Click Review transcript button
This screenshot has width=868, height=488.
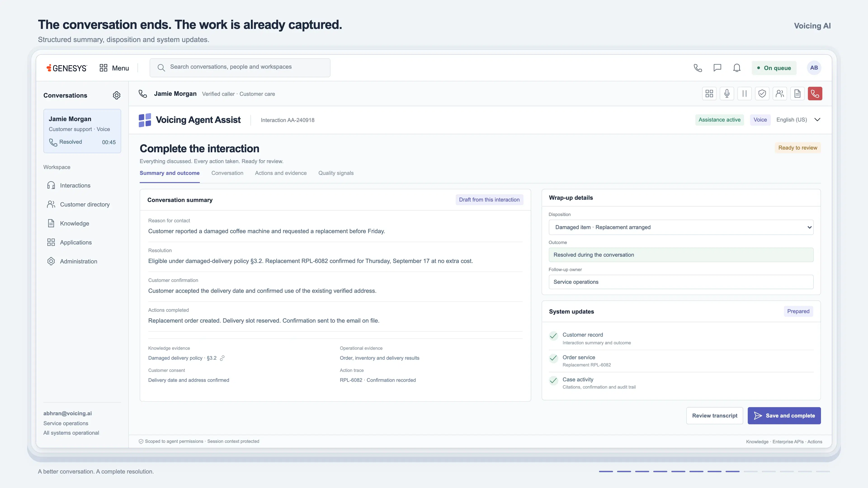[x=715, y=416]
